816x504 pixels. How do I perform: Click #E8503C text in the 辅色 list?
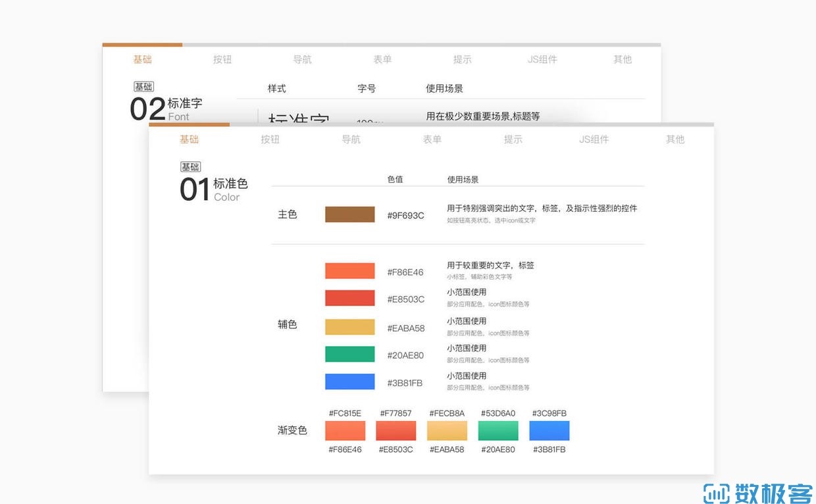[x=405, y=299]
